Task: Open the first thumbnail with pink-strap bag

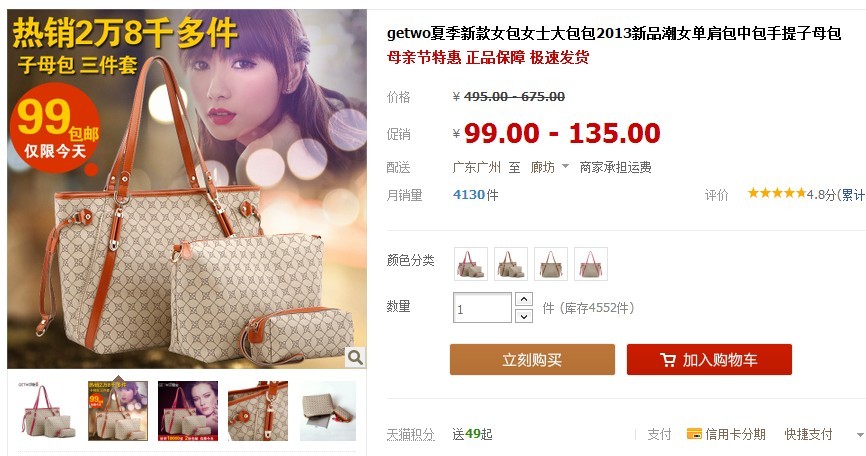Action: click(x=48, y=411)
